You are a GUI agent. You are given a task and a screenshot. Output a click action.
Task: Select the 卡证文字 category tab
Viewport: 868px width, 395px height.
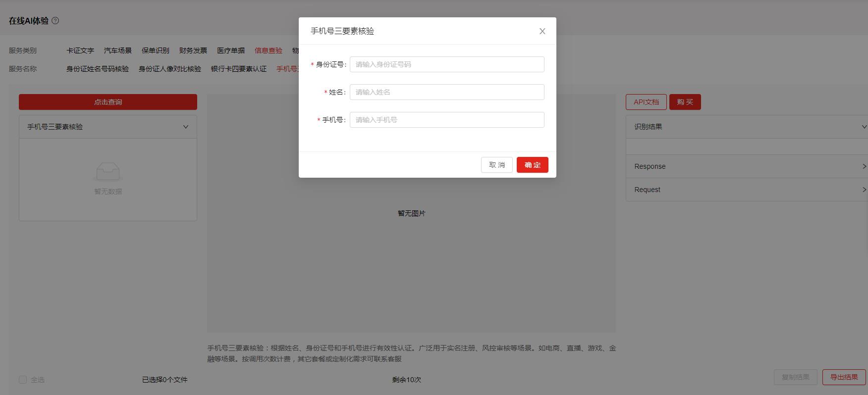click(80, 50)
